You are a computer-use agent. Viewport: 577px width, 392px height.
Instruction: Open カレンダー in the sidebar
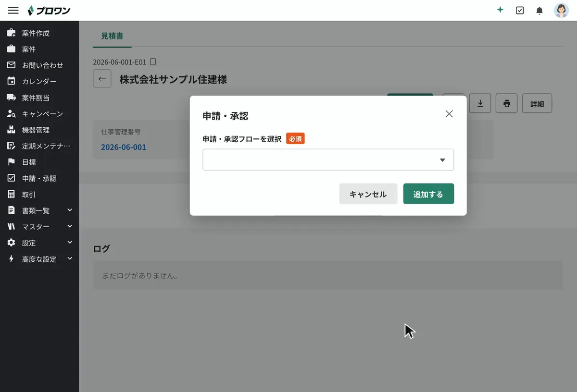39,82
